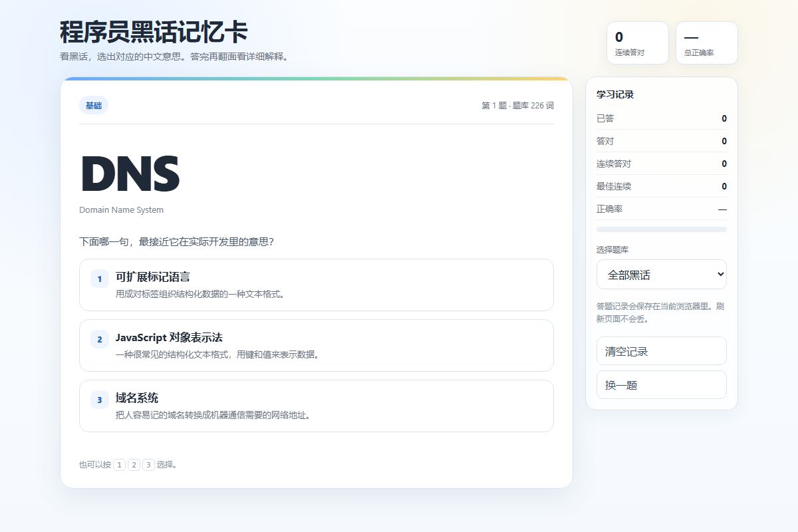Click the note 答题记录会保存在当前浏览器里
The height and width of the screenshot is (532, 798).
pos(660,313)
